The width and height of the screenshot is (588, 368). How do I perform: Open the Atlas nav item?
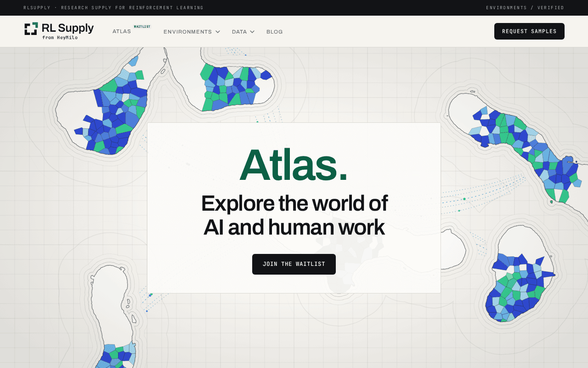point(122,32)
